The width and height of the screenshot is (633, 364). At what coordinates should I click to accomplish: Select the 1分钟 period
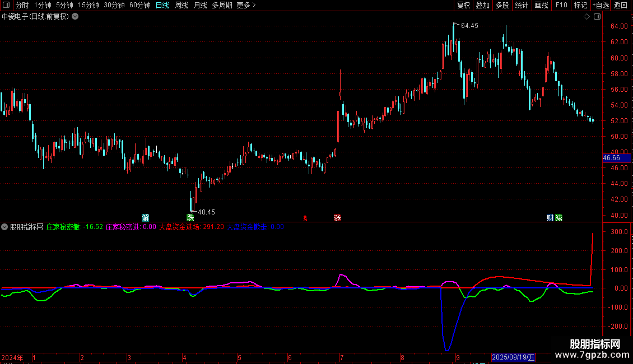click(43, 5)
